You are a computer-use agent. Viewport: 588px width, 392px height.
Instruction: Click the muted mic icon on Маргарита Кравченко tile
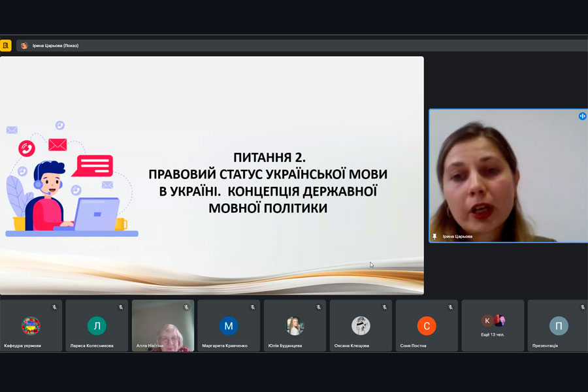pyautogui.click(x=253, y=307)
